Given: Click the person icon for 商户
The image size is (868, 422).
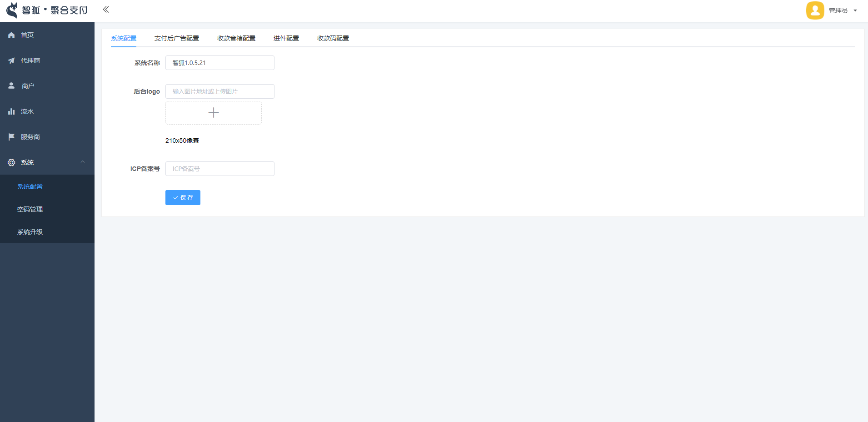Looking at the screenshot, I should pyautogui.click(x=11, y=85).
